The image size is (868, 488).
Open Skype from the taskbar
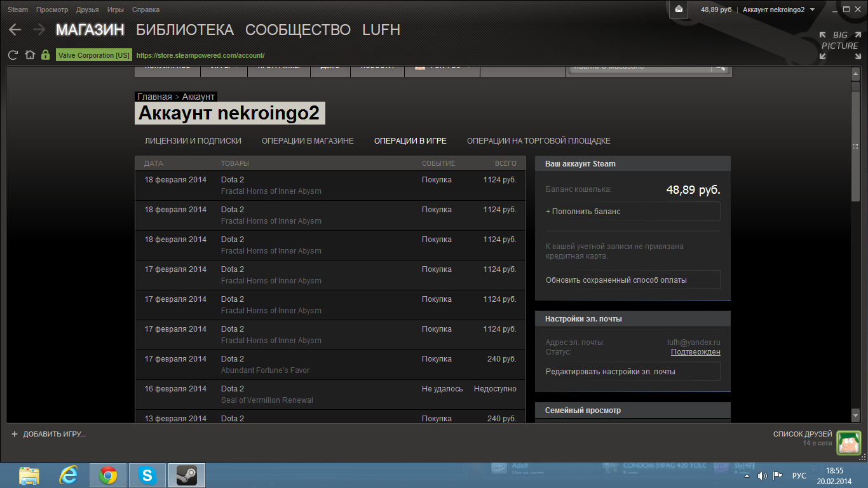coord(147,475)
